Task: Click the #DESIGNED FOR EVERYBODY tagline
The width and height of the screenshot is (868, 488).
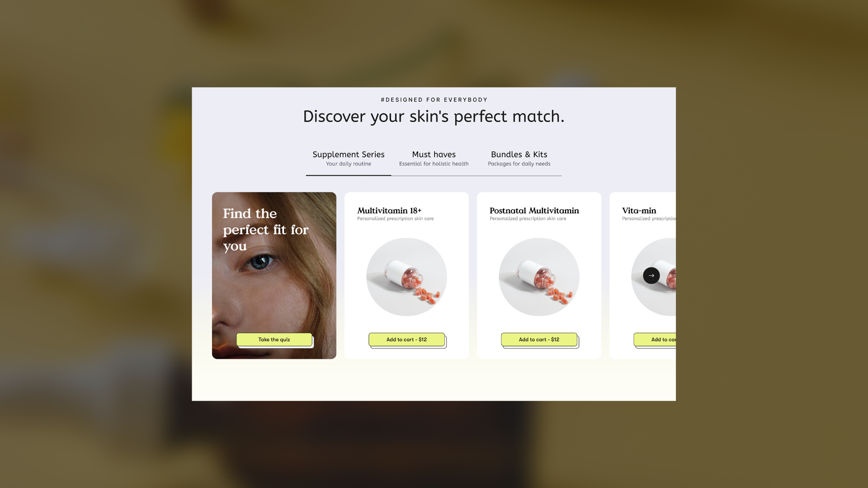Action: click(x=434, y=100)
